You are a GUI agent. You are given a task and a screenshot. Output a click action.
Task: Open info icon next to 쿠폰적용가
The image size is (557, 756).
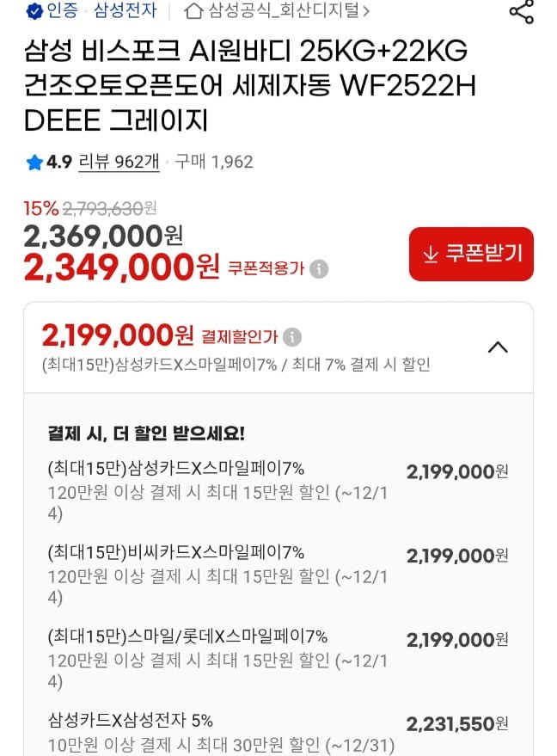(319, 269)
